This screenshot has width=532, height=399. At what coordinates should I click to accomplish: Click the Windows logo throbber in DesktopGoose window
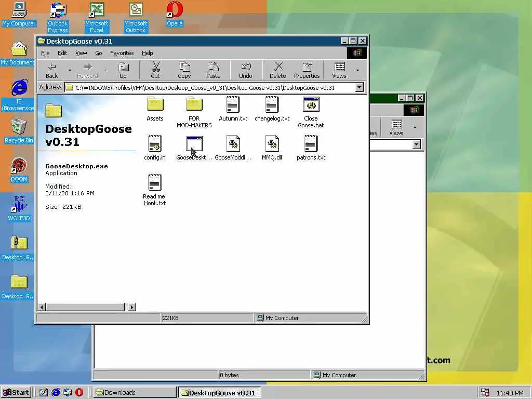tap(357, 53)
